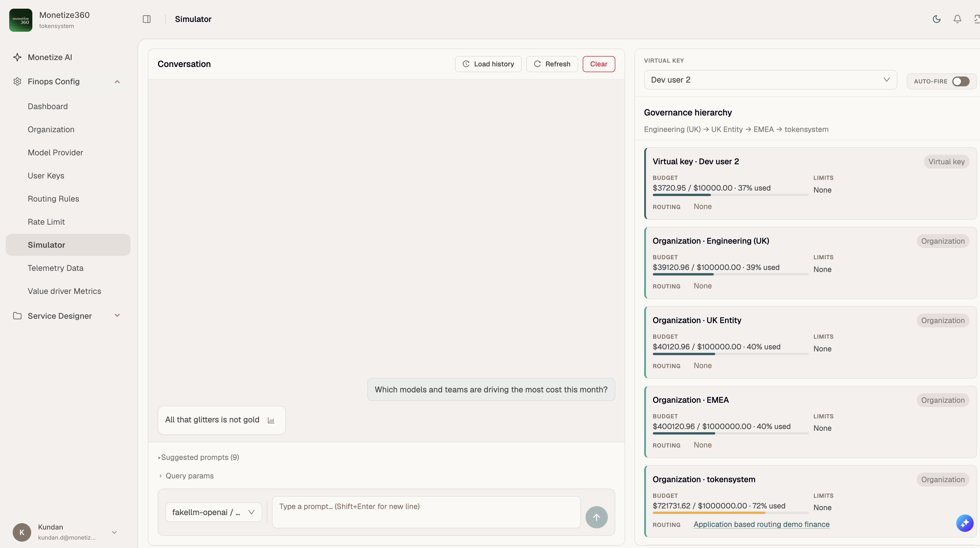Click the governance hierarchy breadcrumb path

[x=736, y=129]
